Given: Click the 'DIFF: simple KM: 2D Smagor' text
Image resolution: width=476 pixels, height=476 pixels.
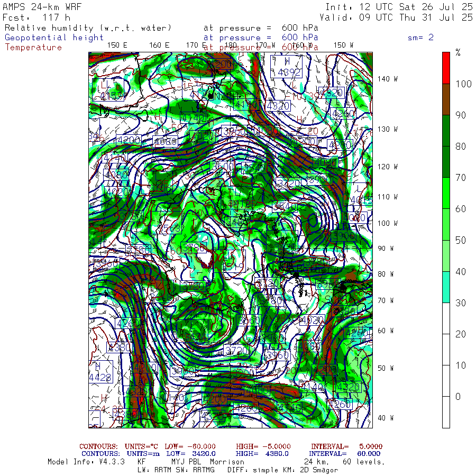Looking at the screenshot, I should tap(283, 470).
